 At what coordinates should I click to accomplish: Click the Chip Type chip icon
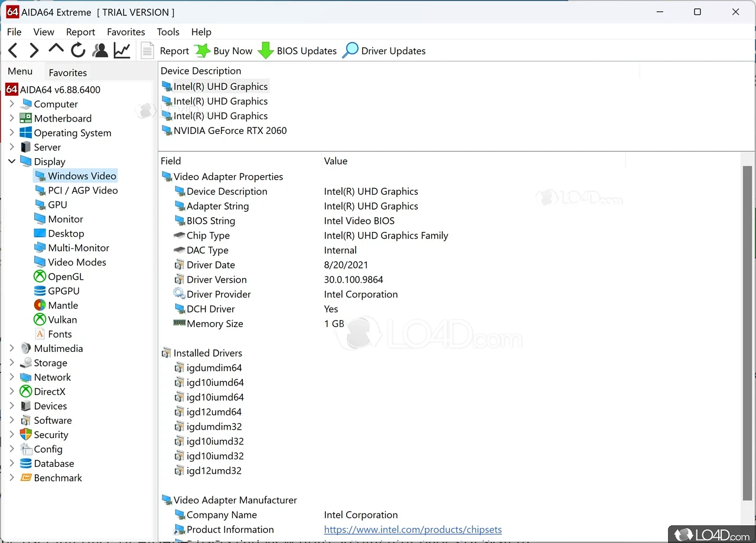tap(179, 235)
